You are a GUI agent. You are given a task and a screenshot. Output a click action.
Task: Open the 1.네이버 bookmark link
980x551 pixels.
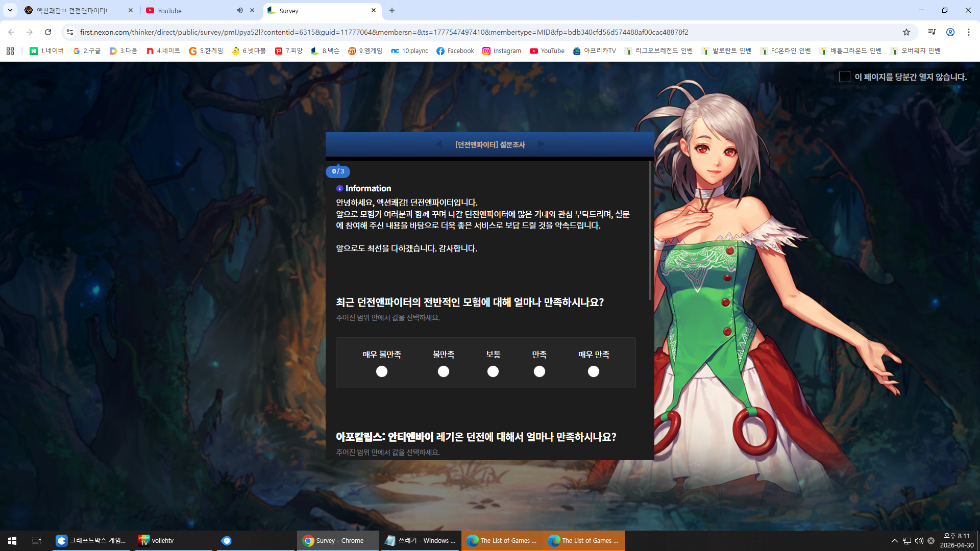[x=46, y=51]
